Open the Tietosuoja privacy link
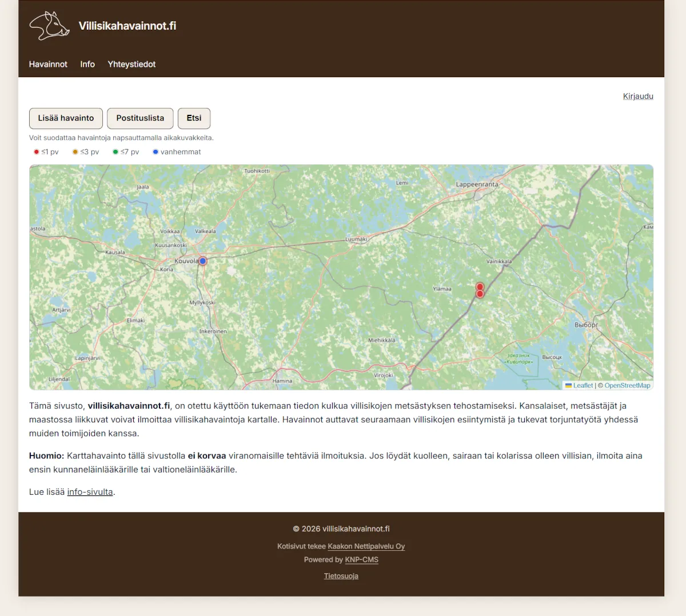This screenshot has width=686, height=616. (x=341, y=576)
